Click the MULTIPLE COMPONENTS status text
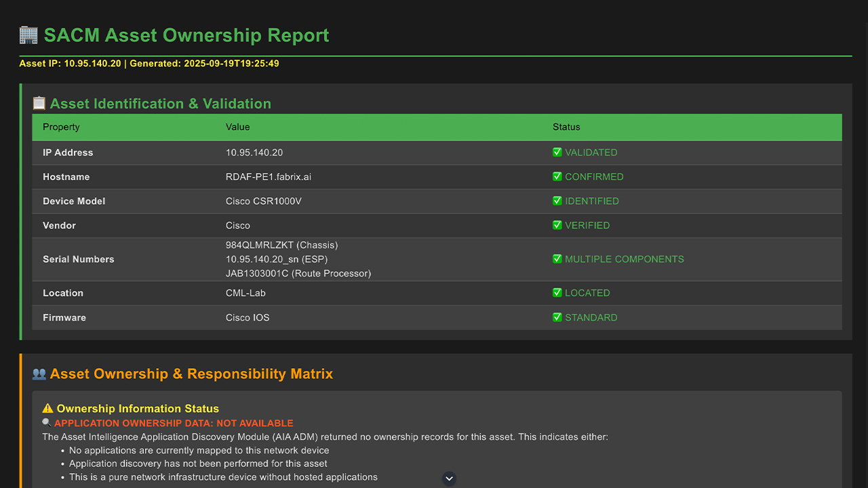 (624, 259)
